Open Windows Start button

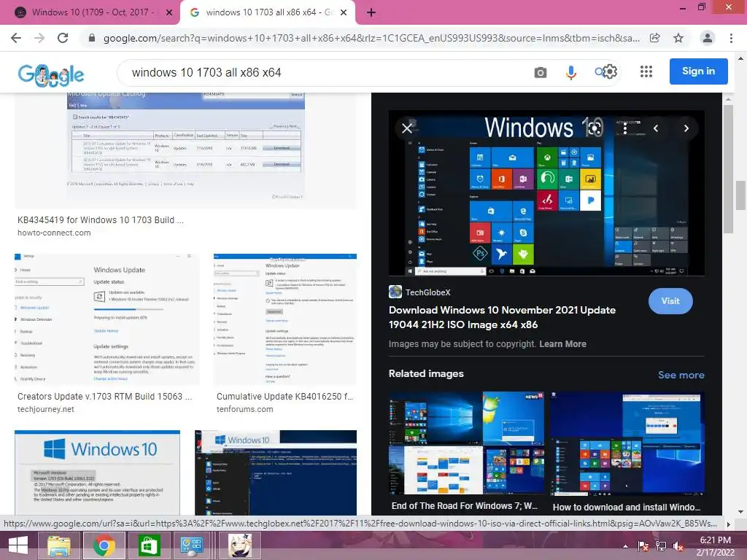tap(18, 545)
